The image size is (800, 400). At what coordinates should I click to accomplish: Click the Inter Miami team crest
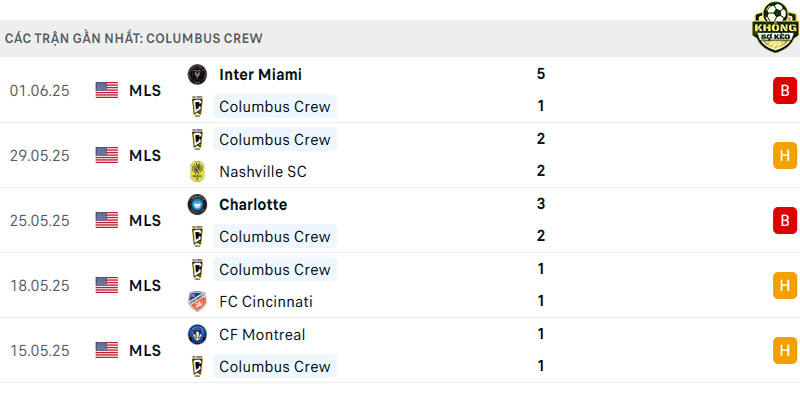click(197, 74)
